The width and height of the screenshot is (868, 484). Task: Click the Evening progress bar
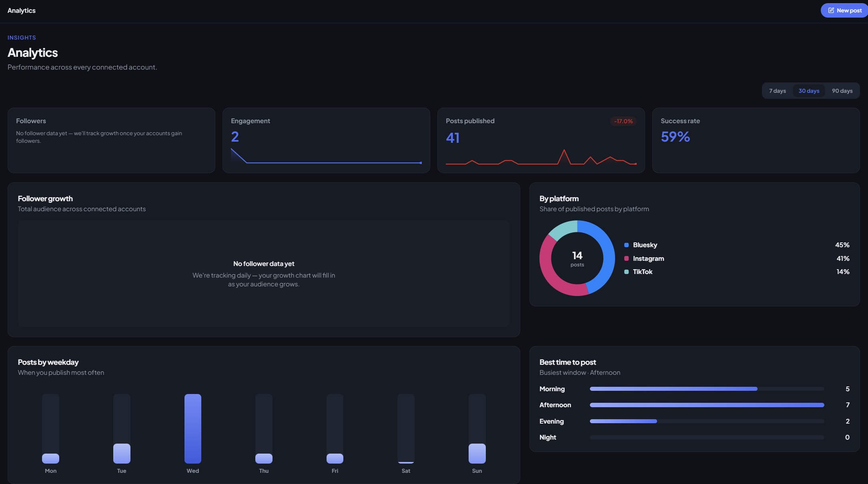click(707, 421)
